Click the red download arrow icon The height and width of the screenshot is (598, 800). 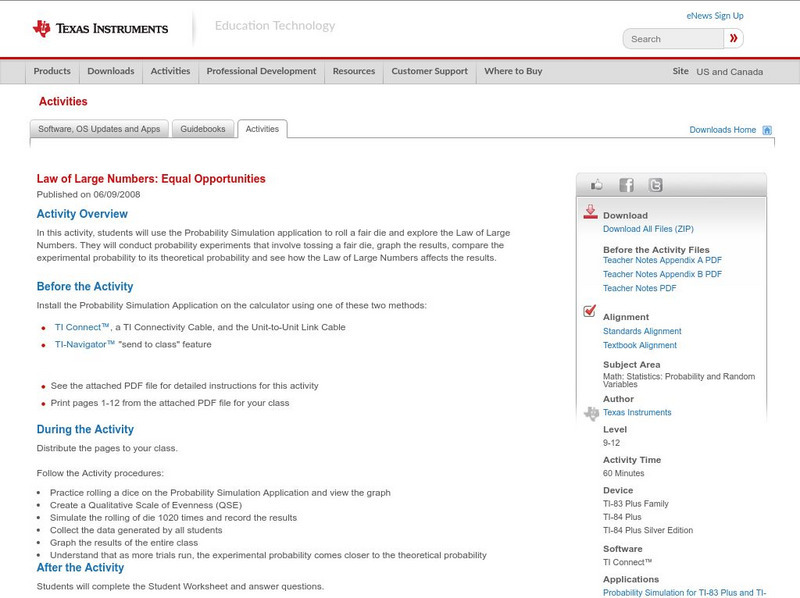[590, 212]
